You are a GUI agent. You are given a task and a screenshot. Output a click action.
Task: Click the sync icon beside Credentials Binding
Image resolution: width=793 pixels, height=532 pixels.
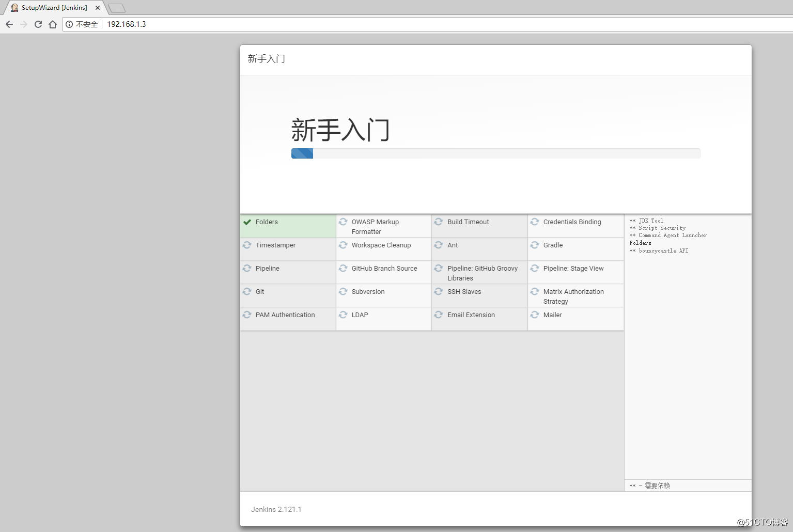[535, 222]
